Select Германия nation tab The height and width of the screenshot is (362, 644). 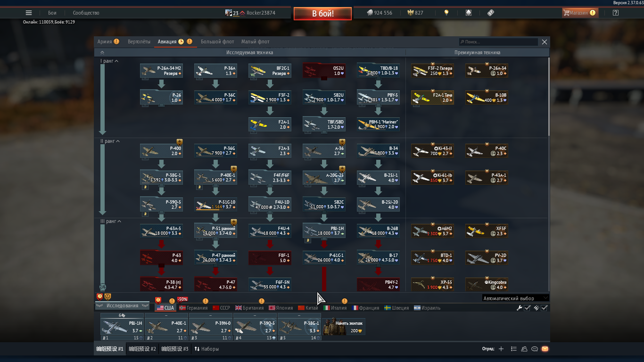(193, 308)
